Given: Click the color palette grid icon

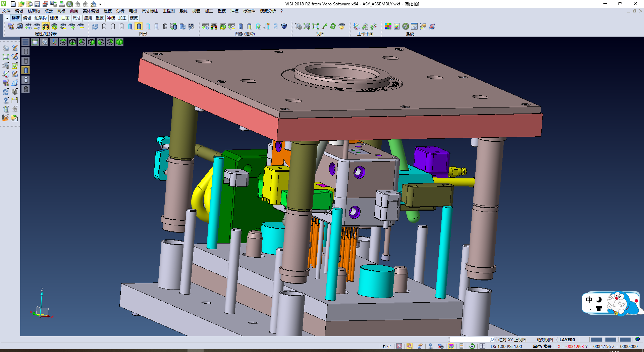Looking at the screenshot, I should (x=388, y=27).
